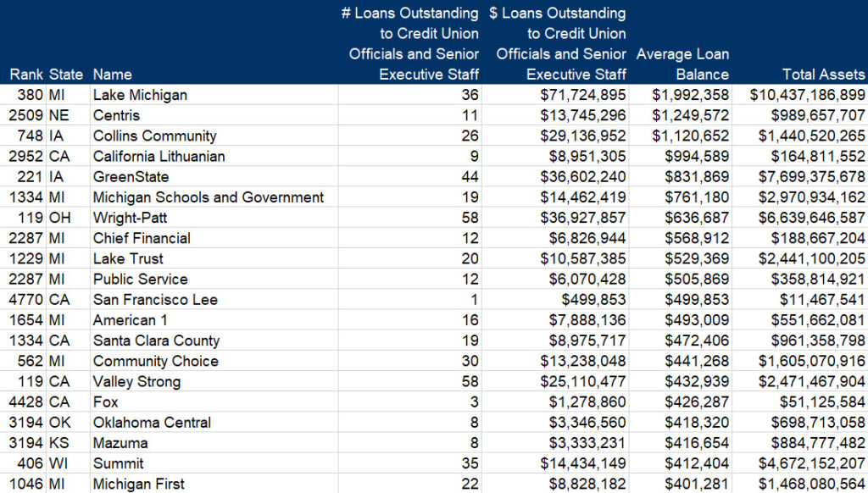868x493 pixels.
Task: Select rank value 221
Action: pyautogui.click(x=30, y=177)
